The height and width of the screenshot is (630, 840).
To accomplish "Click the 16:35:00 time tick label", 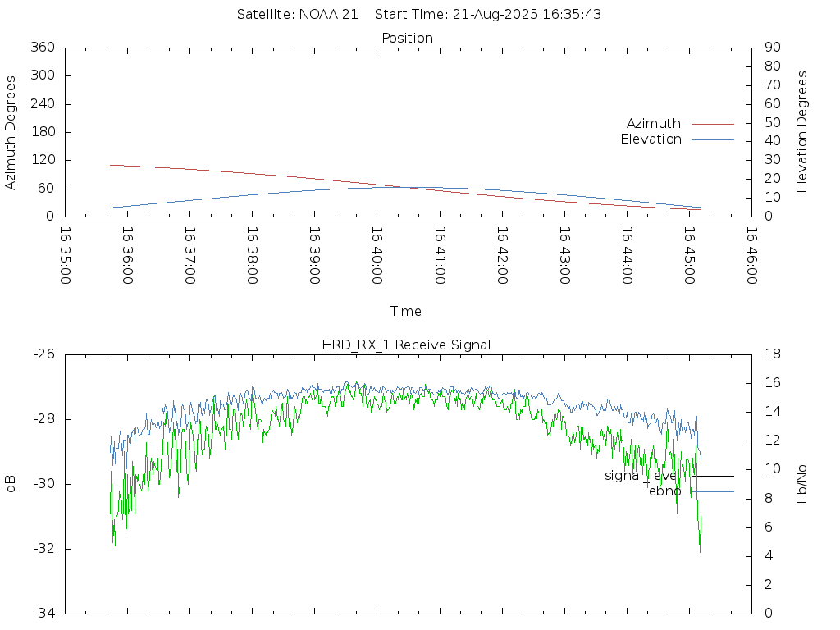I will [x=66, y=256].
